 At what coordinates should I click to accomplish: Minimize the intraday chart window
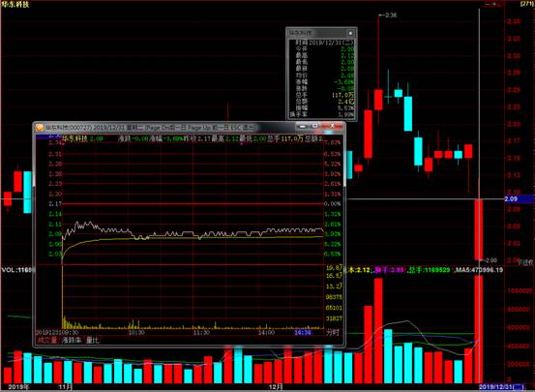[x=301, y=127]
